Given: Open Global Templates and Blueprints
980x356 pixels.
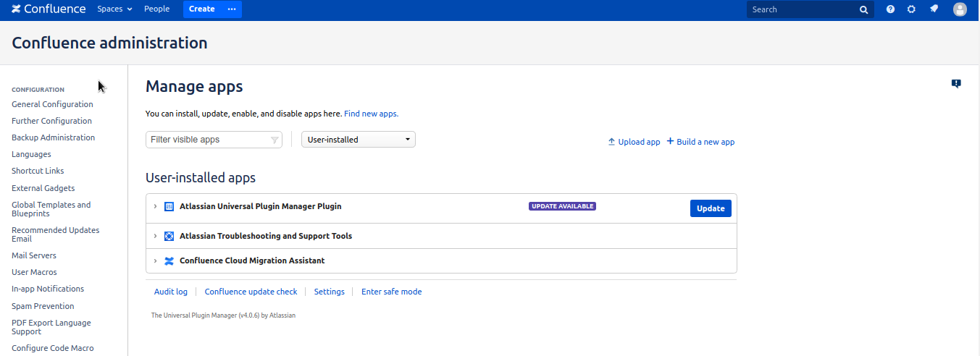Looking at the screenshot, I should [x=51, y=209].
